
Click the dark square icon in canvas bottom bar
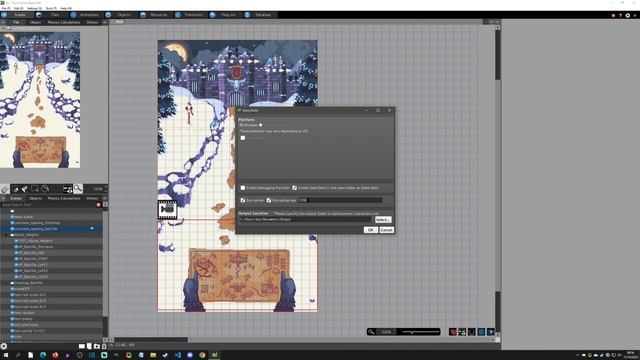[471, 332]
